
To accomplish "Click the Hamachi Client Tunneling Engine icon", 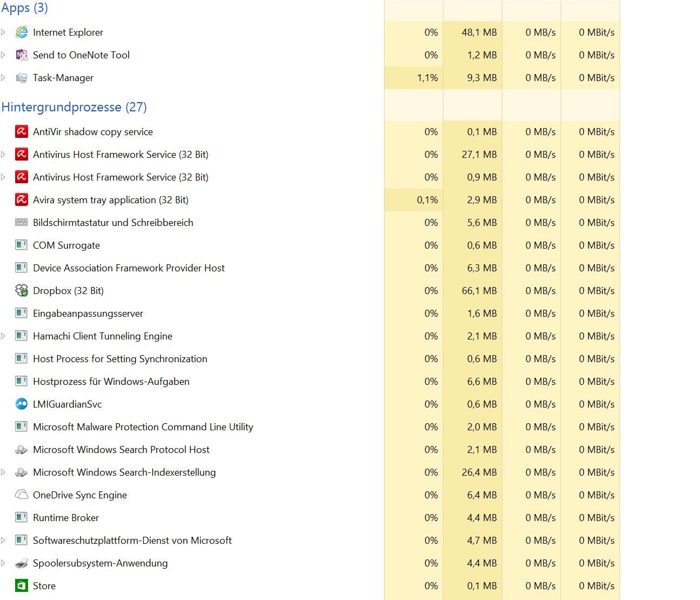I will pyautogui.click(x=22, y=336).
